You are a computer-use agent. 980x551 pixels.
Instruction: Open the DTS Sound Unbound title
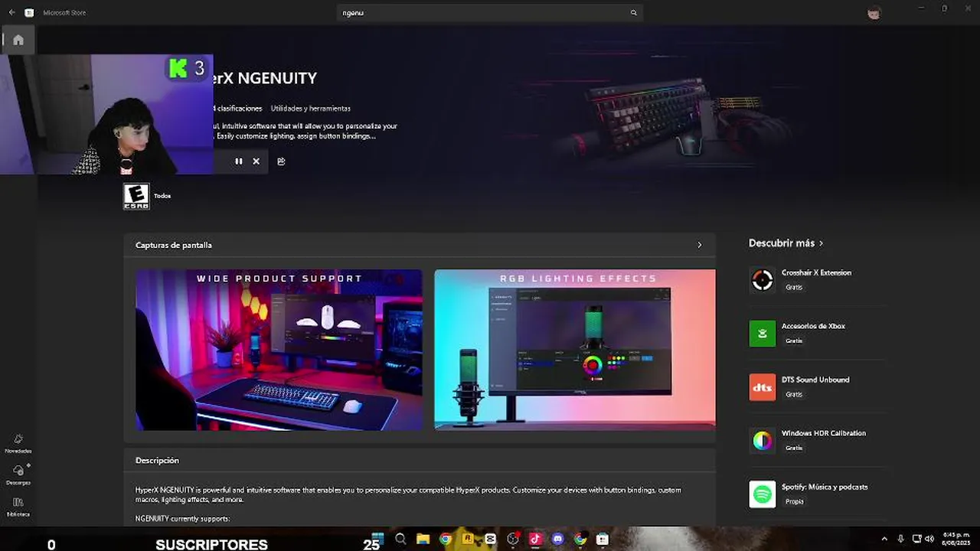pos(815,380)
